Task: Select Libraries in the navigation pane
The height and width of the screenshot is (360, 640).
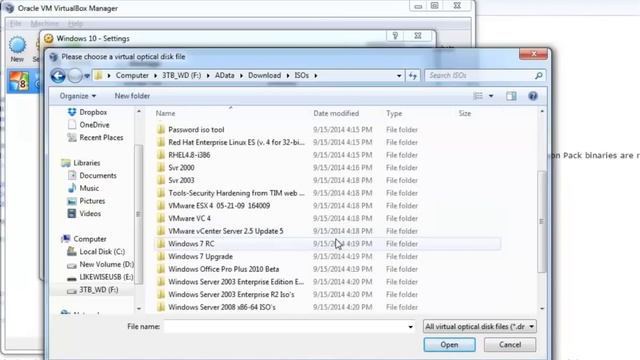Action: pyautogui.click(x=81, y=163)
